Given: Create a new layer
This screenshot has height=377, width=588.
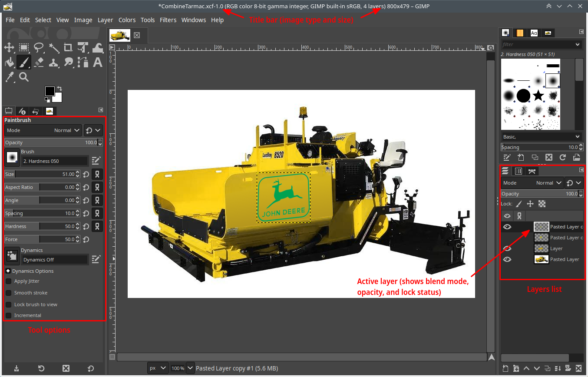Looking at the screenshot, I should (x=505, y=369).
